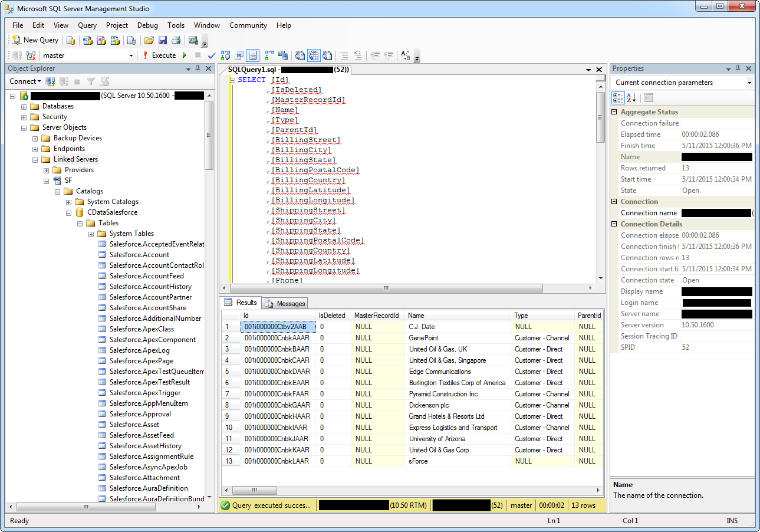
Task: Click the Comment out selected lines icon
Action: pos(344,55)
